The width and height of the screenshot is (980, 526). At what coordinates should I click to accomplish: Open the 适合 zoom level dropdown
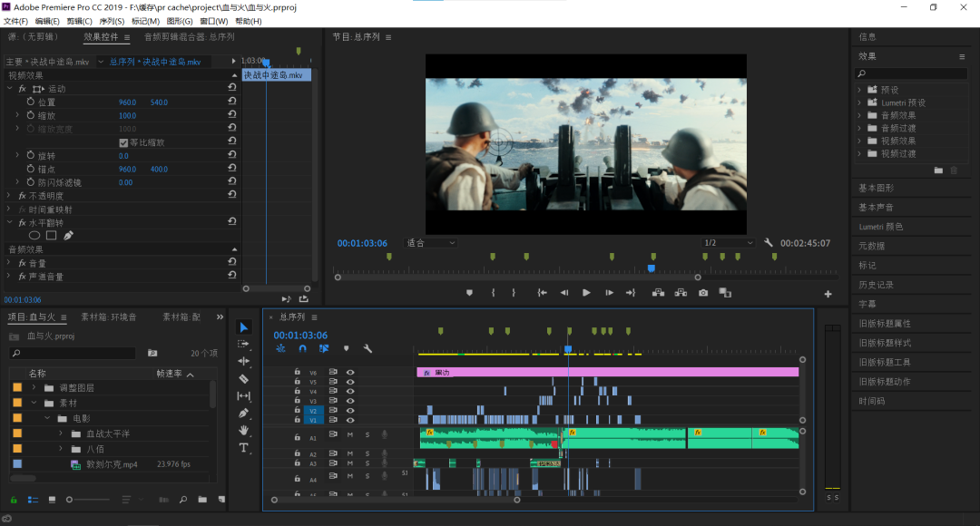click(x=431, y=243)
